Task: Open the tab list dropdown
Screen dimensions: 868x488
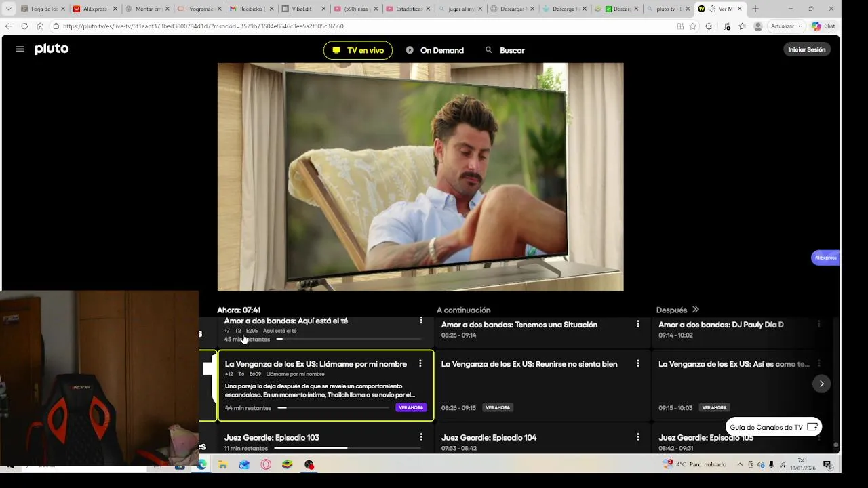Action: [8, 9]
